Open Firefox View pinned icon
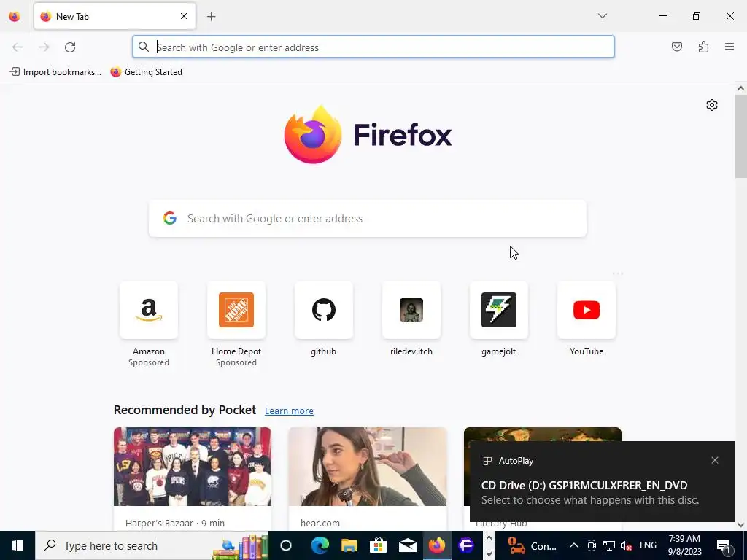The image size is (747, 560). (15, 17)
